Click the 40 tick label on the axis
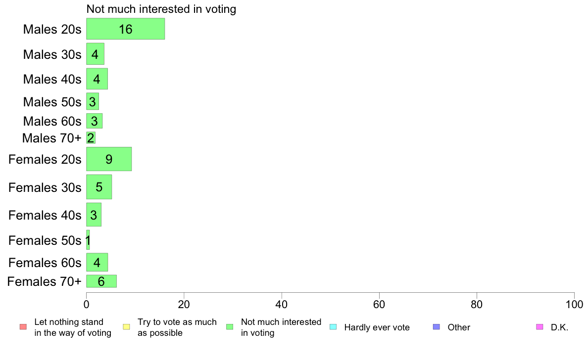This screenshot has width=588, height=364. click(x=282, y=304)
